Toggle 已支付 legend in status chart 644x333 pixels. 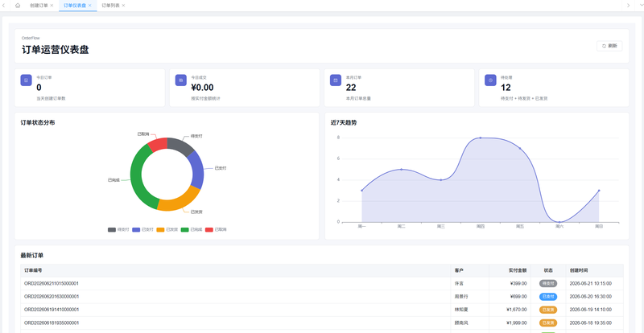[143, 229]
